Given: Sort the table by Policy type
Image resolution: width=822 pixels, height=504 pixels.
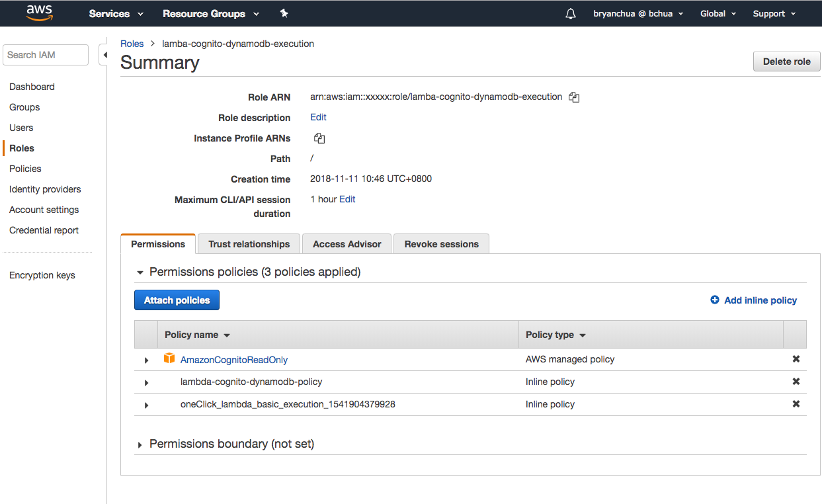Looking at the screenshot, I should pyautogui.click(x=555, y=335).
